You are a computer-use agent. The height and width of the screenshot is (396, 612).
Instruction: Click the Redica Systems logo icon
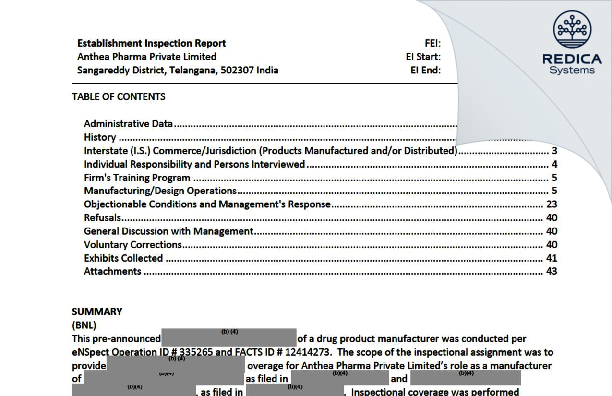tap(572, 30)
